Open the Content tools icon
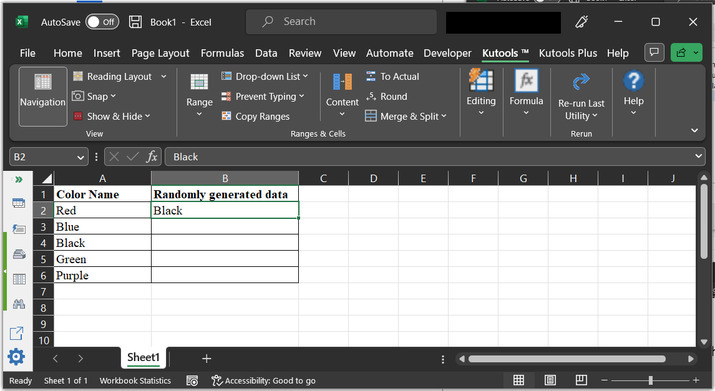 (342, 82)
